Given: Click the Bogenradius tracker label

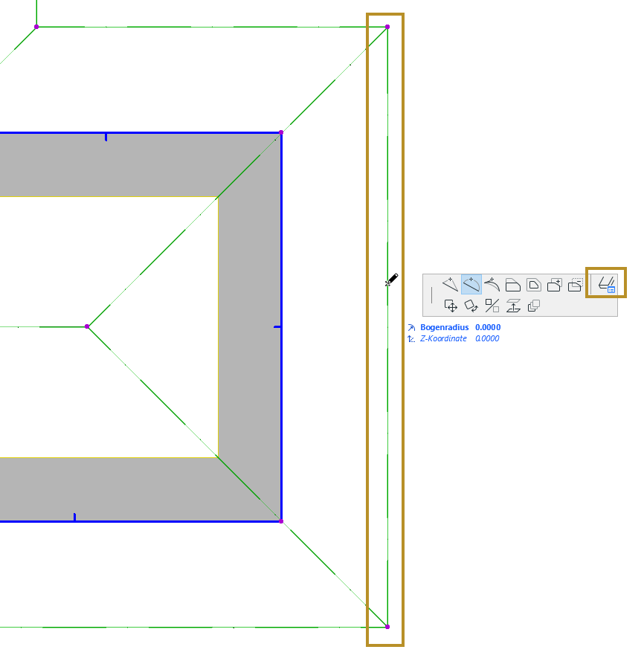Looking at the screenshot, I should tap(444, 327).
